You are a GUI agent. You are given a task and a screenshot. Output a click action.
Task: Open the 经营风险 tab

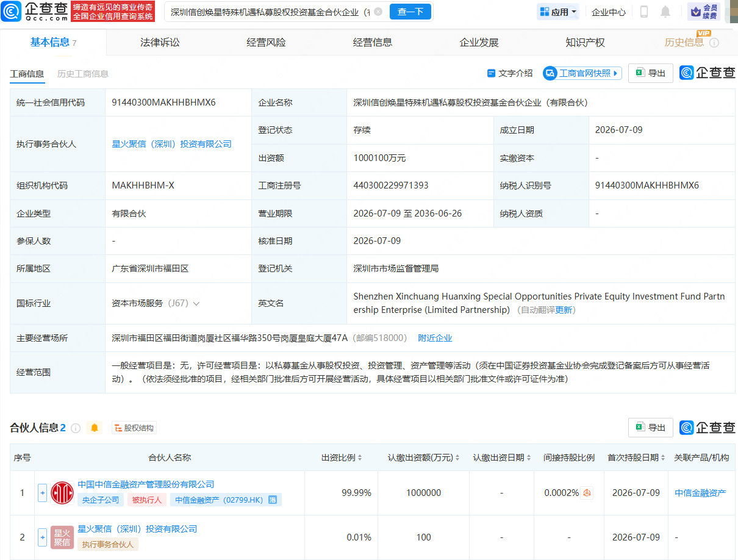(266, 42)
